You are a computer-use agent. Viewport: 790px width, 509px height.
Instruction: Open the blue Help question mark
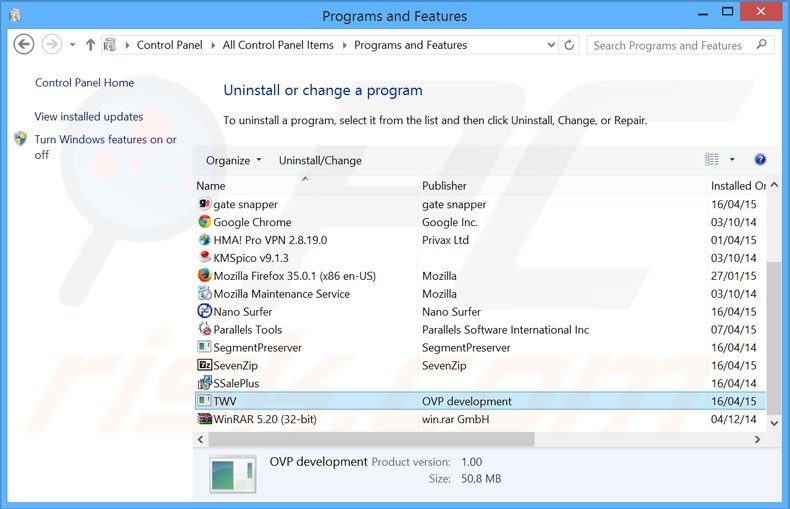(760, 160)
